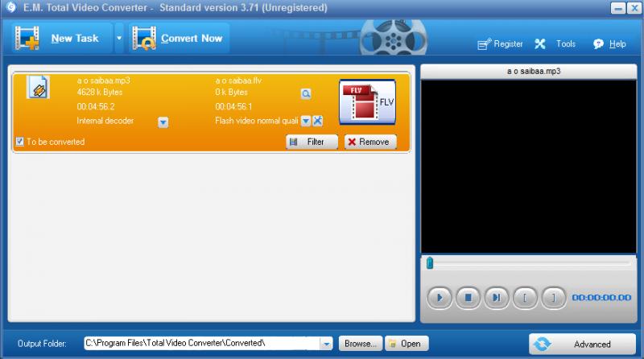Close the Total Video Converter window
Image resolution: width=644 pixels, height=359 pixels.
(634, 8)
